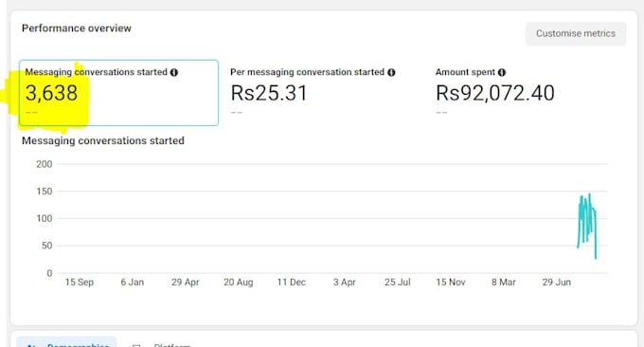Click the Customise metrics button
The image size is (644, 347).
(x=576, y=33)
